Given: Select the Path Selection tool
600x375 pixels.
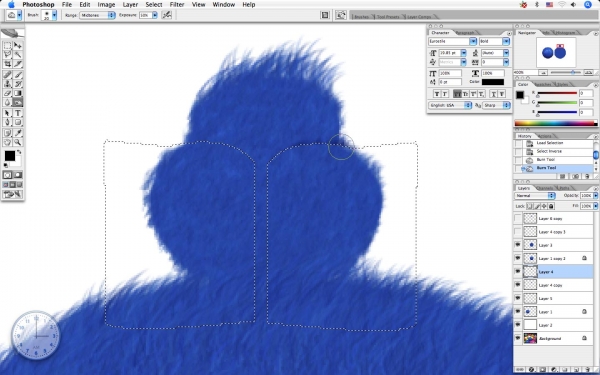Looking at the screenshot, I should pos(8,113).
